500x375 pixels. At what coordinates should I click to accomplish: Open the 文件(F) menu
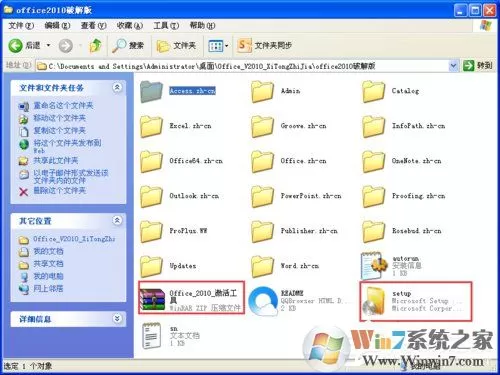[x=21, y=25]
